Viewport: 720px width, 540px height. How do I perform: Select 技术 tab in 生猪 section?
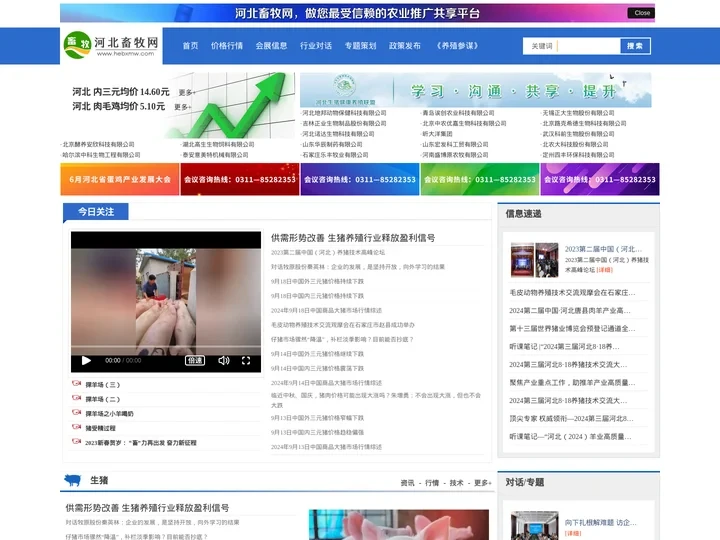tap(456, 483)
